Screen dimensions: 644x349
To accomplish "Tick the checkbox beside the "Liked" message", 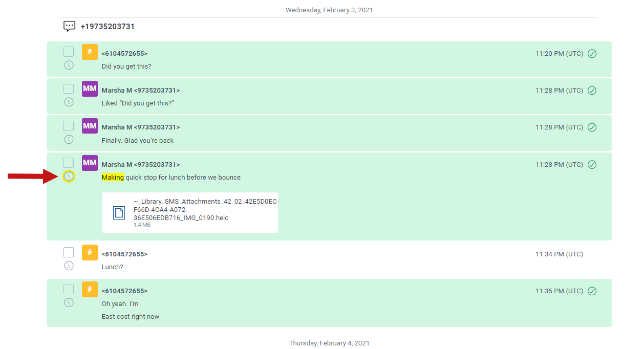I will (x=69, y=89).
